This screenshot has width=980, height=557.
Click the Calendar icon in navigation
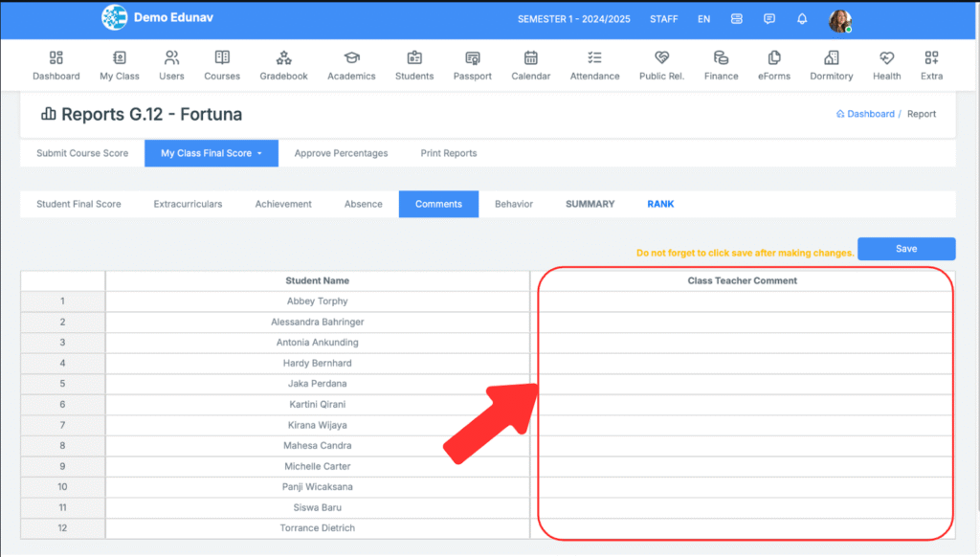(x=530, y=58)
